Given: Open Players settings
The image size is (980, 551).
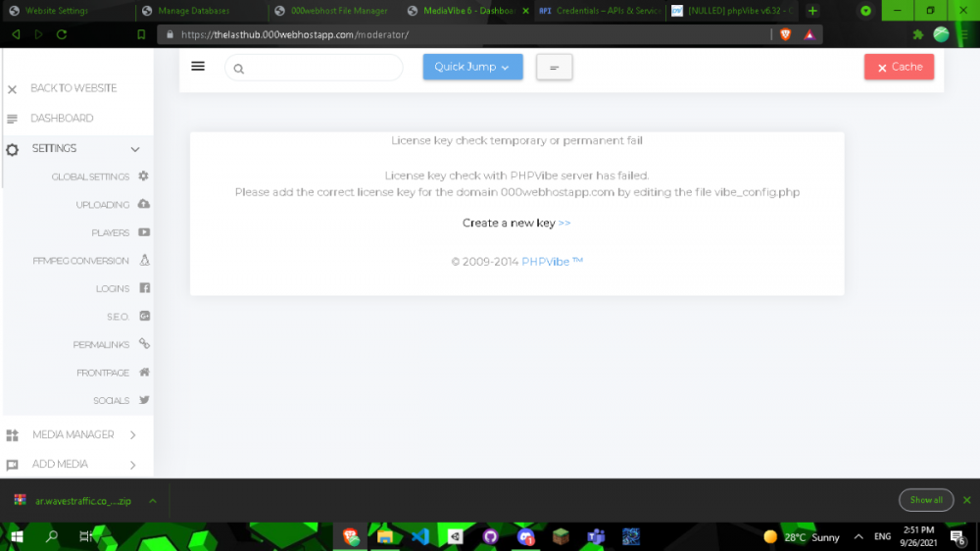Looking at the screenshot, I should coord(110,232).
